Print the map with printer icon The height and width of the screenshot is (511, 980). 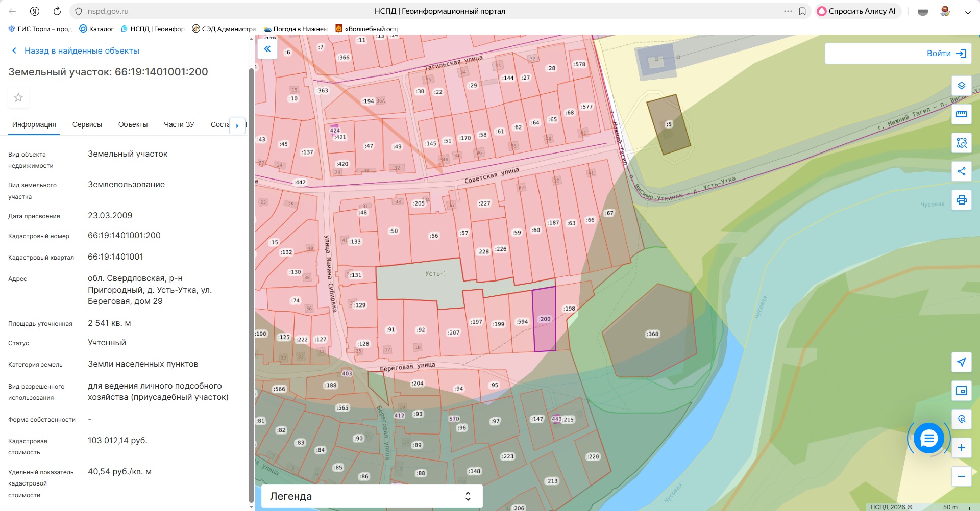pyautogui.click(x=961, y=200)
